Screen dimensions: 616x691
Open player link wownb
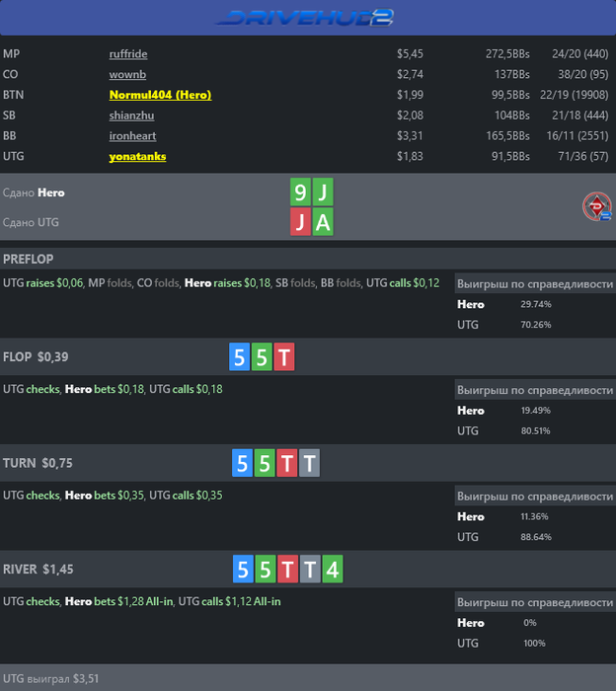click(x=127, y=74)
